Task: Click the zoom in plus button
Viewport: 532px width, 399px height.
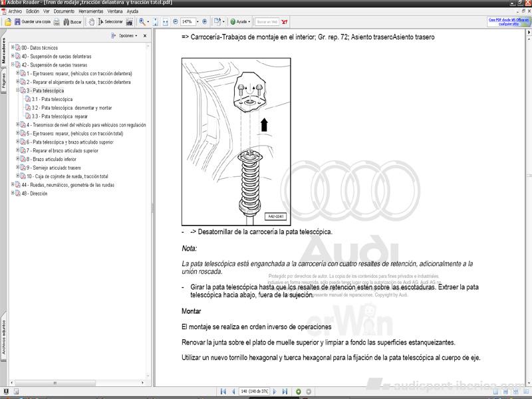Action: click(x=205, y=22)
